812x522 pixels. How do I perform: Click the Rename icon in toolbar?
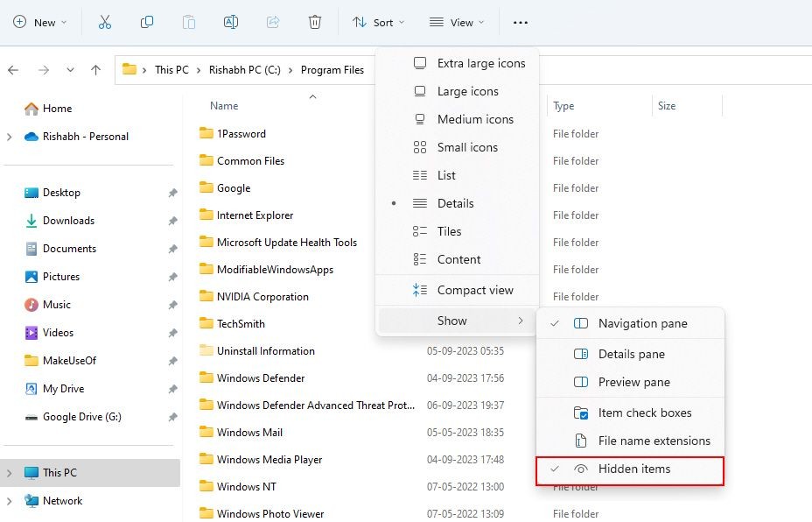[231, 22]
